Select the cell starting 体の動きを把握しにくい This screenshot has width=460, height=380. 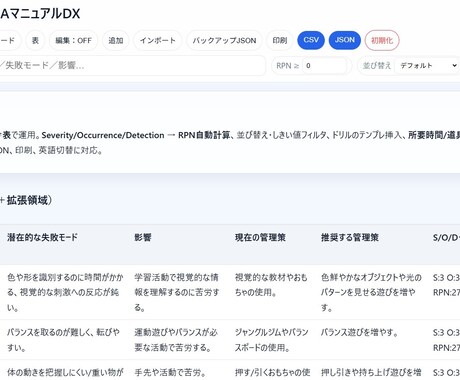(65, 373)
